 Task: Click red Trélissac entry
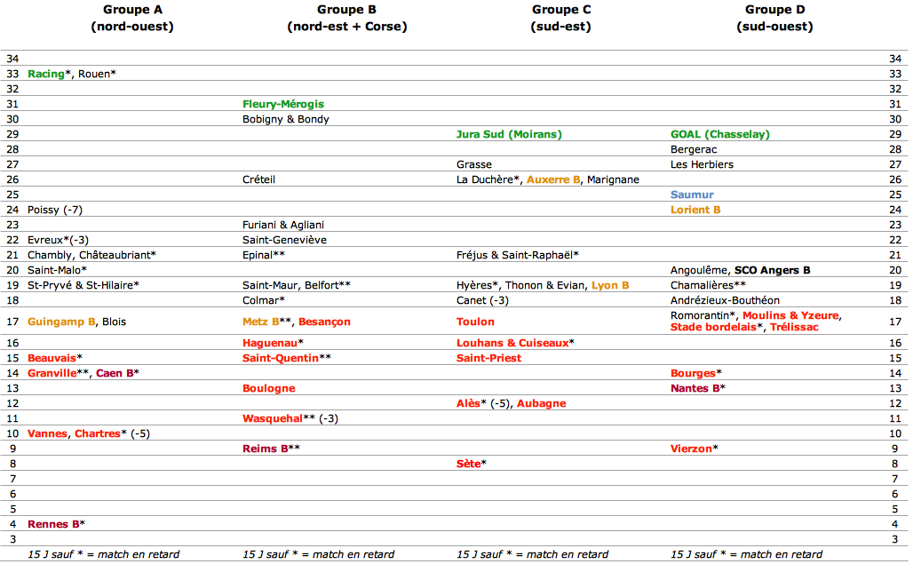point(794,327)
